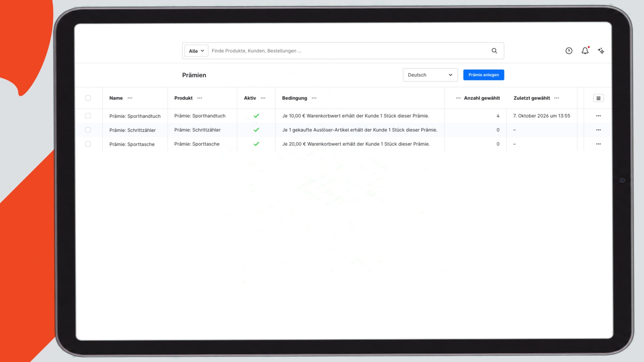Open row actions for Prämie: Sporthandtuch
Screen dimensions: 644x362
click(598, 116)
